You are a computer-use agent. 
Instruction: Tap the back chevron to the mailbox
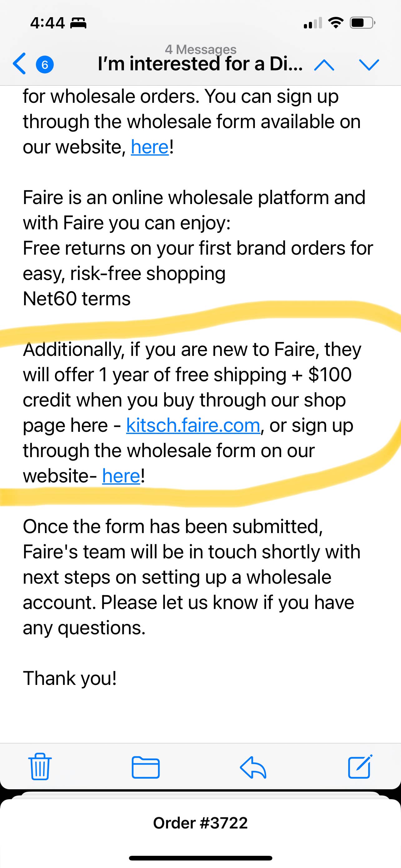click(x=20, y=64)
